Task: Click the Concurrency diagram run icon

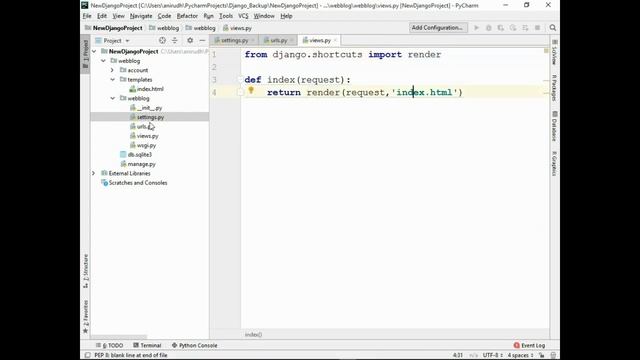Action: pyautogui.click(x=525, y=28)
